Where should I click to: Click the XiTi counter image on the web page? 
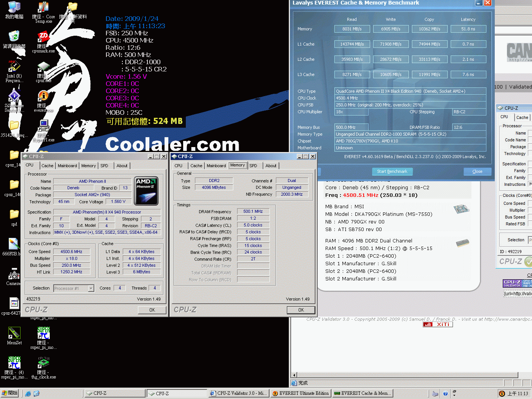click(x=438, y=325)
